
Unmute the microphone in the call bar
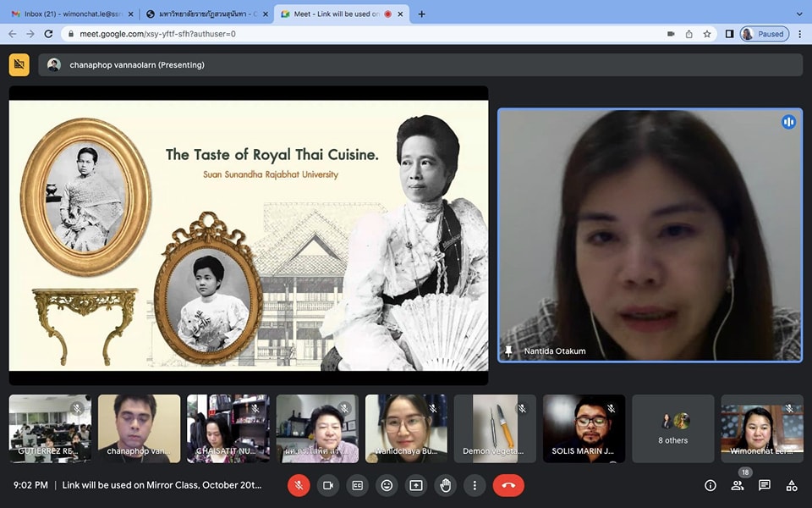point(299,485)
